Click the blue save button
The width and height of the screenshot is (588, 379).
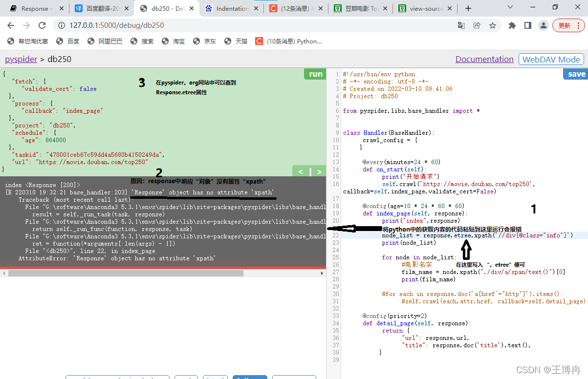coord(576,74)
